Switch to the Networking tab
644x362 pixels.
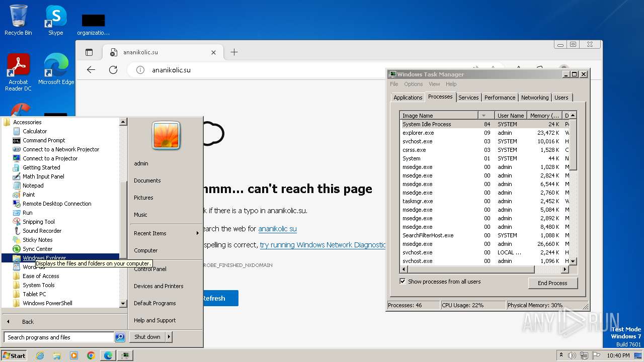coord(535,98)
